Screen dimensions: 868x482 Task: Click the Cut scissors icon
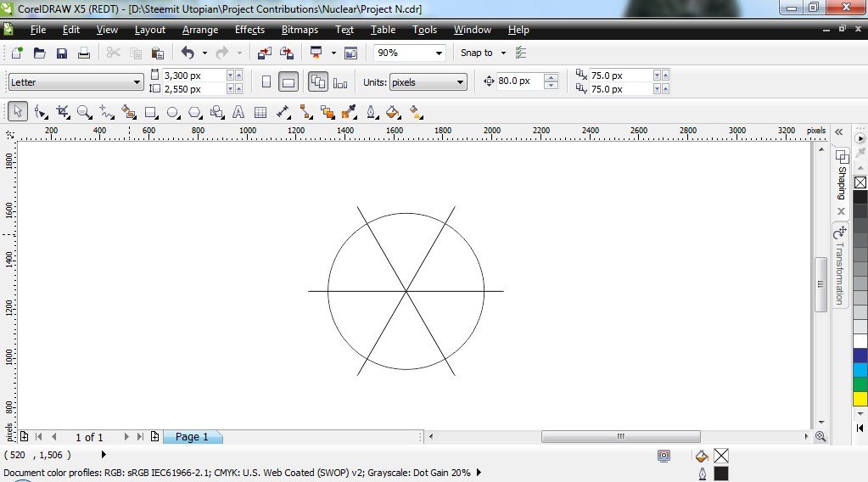point(114,53)
